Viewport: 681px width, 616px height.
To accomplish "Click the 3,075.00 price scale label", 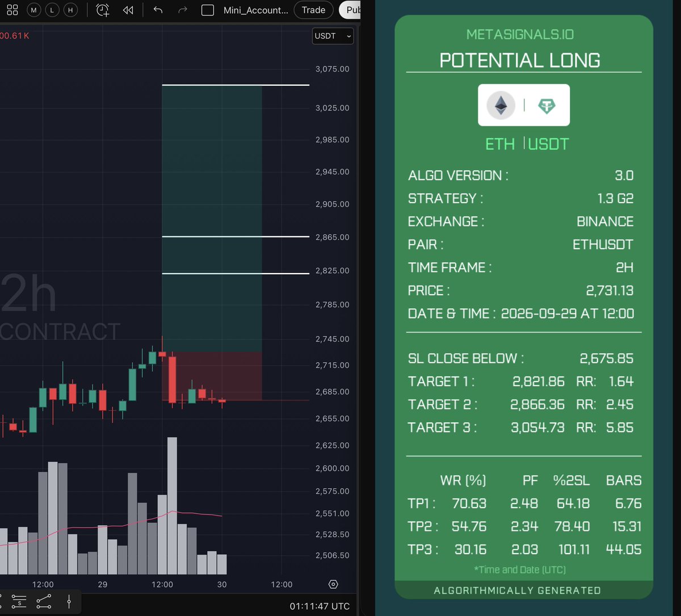I will pos(332,69).
